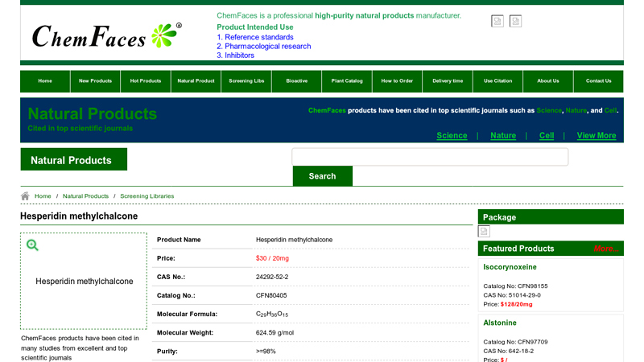Click inside the product search field
Screen dimensions: 644x362
[430, 157]
